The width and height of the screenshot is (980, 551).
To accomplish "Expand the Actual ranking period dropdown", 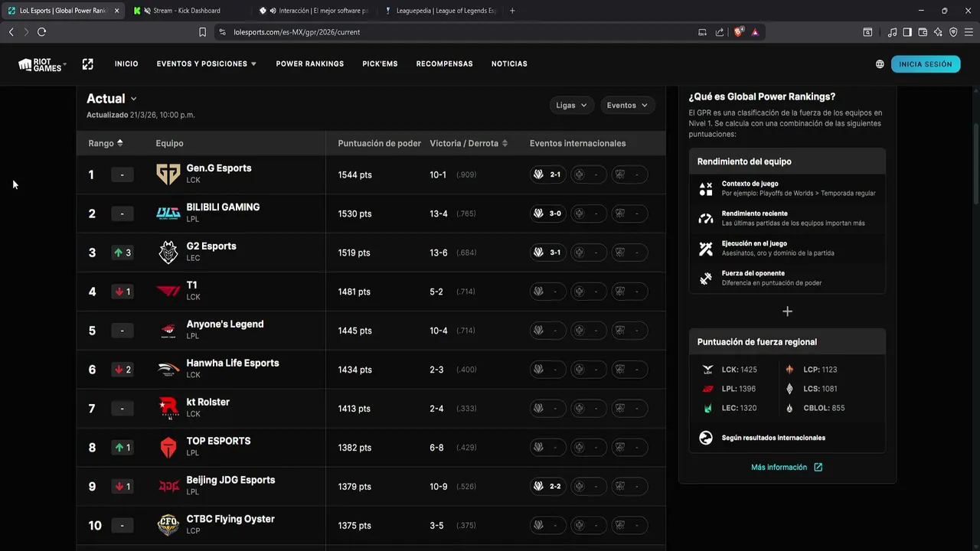I will (x=112, y=99).
